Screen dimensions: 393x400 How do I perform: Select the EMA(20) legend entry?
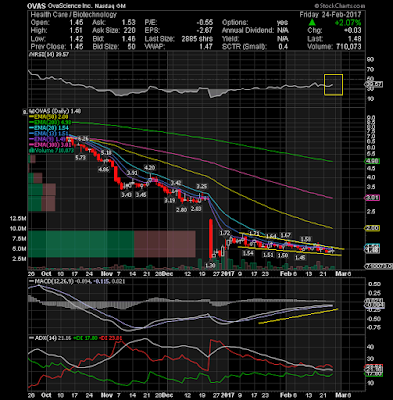click(x=49, y=128)
